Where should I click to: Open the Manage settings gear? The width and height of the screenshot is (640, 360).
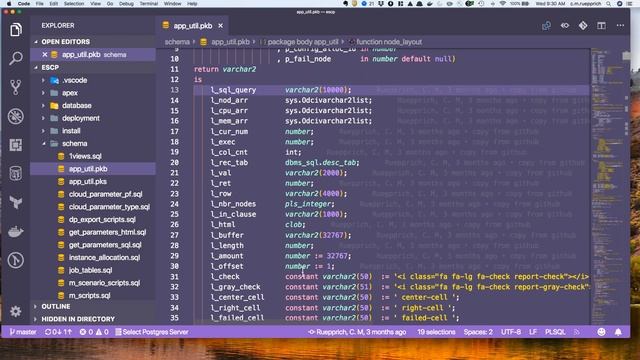pos(16,311)
